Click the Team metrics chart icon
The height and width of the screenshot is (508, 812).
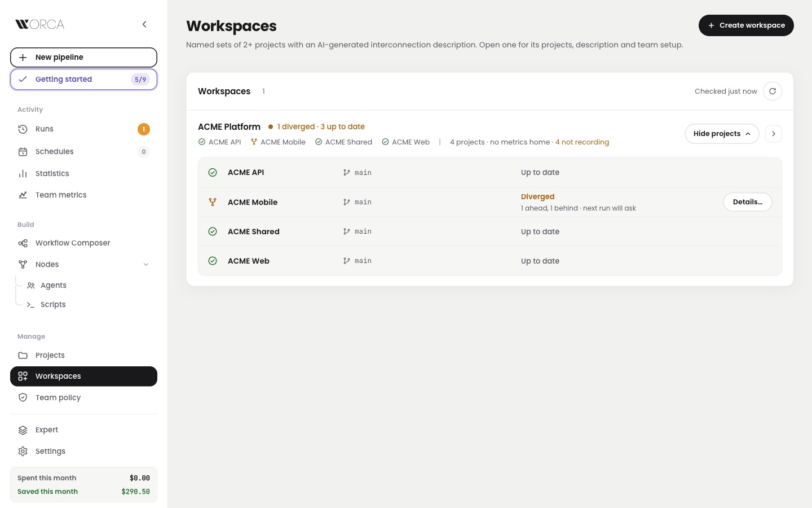(23, 195)
